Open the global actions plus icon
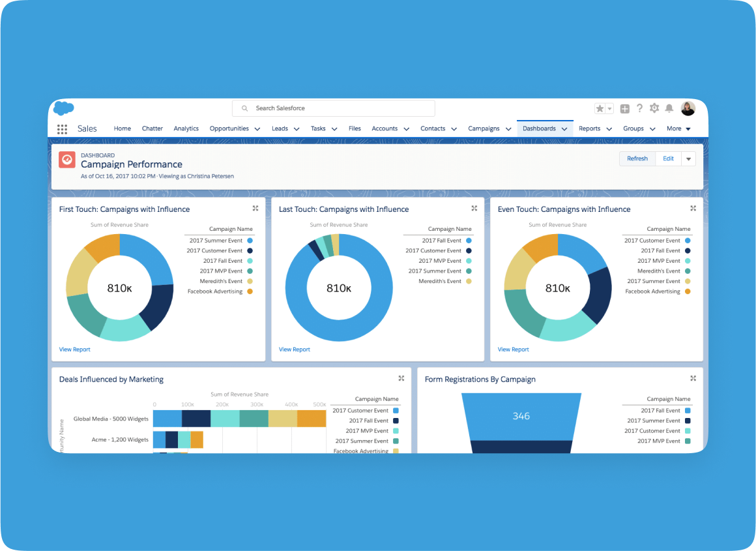 tap(624, 109)
